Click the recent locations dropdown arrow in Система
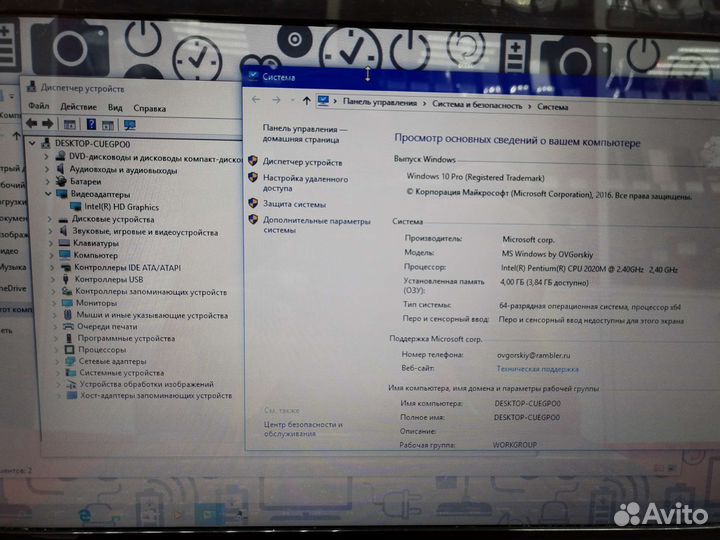Viewport: 720px width, 540px height. click(292, 100)
